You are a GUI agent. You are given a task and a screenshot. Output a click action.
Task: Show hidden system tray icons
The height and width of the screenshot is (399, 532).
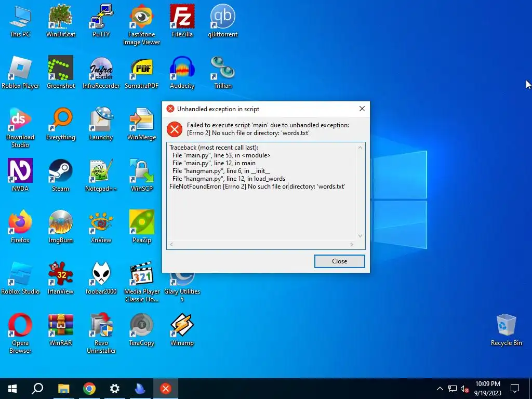440,389
